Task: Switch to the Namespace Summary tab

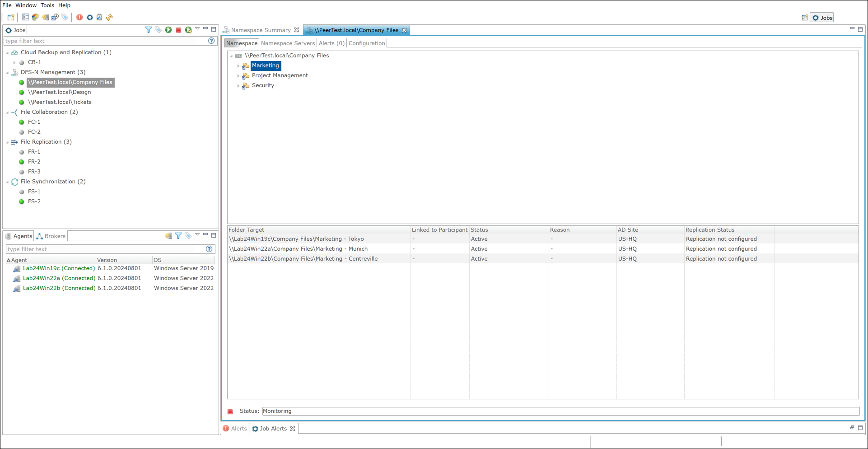Action: (x=261, y=30)
